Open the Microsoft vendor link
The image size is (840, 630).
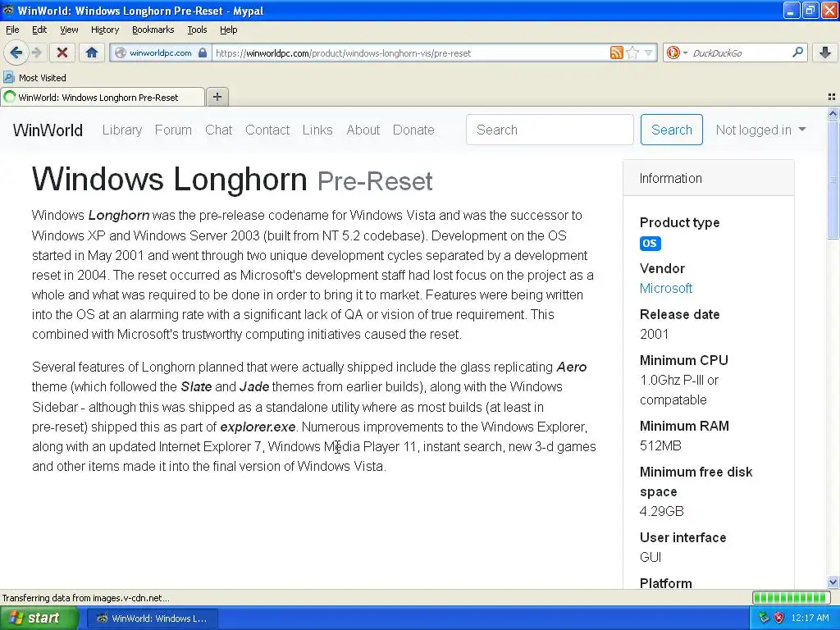(666, 288)
